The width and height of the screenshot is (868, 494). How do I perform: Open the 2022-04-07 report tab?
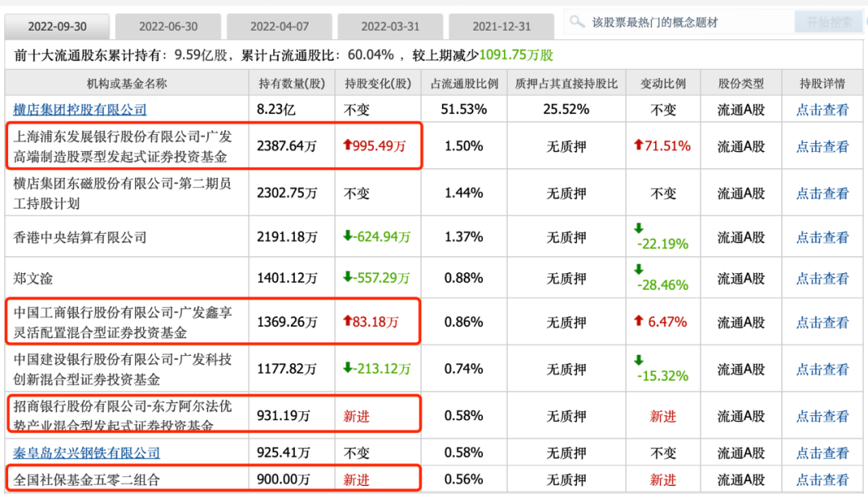click(x=280, y=27)
